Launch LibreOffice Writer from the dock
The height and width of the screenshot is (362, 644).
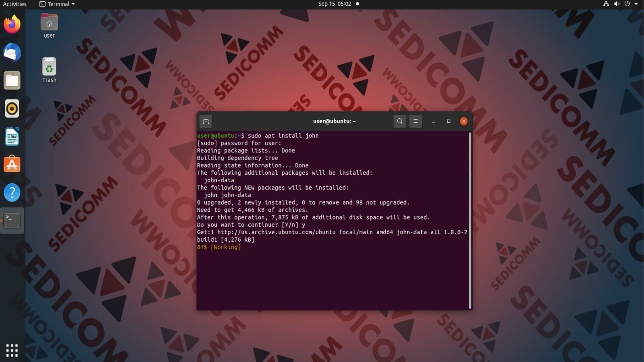pyautogui.click(x=12, y=137)
